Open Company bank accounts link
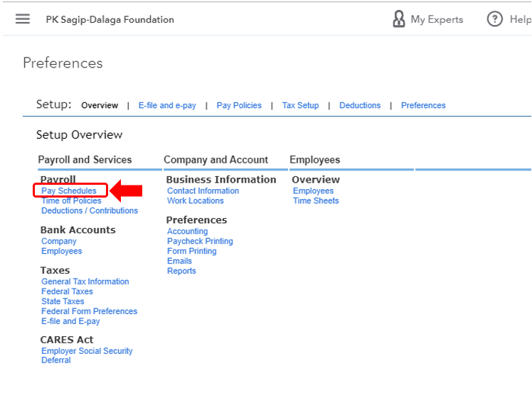This screenshot has height=393, width=532. (x=59, y=241)
